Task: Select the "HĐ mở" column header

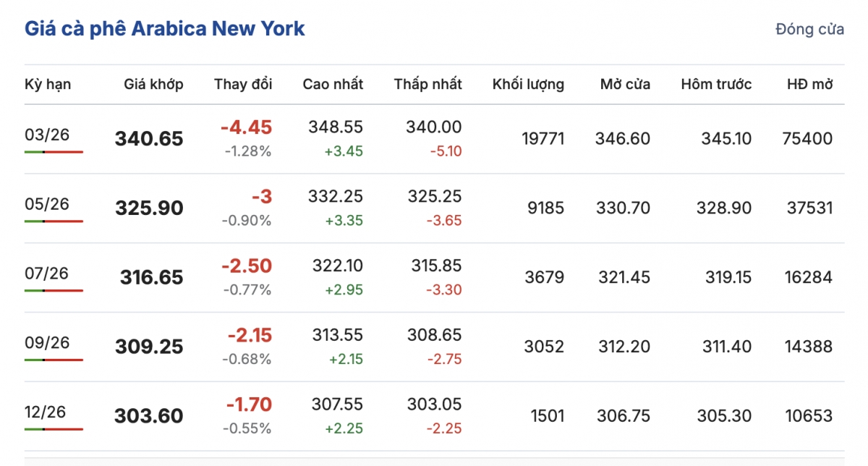Action: (810, 84)
